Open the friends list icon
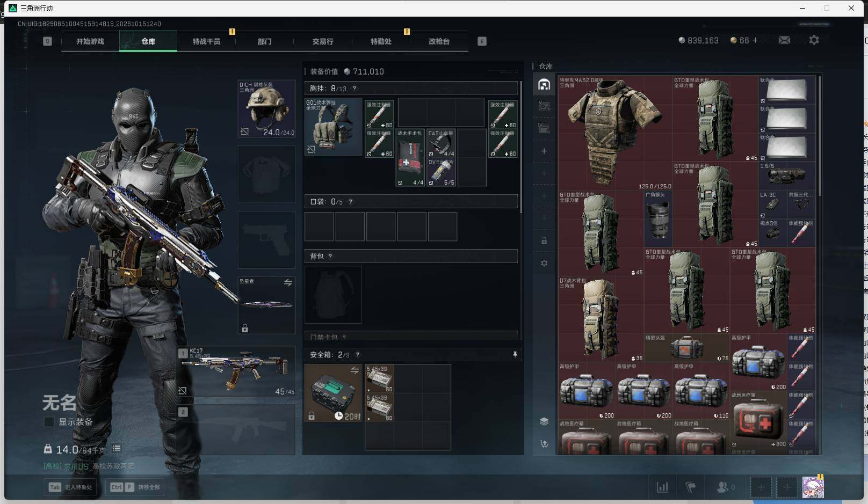Screen dimensions: 868x504 [725, 487]
